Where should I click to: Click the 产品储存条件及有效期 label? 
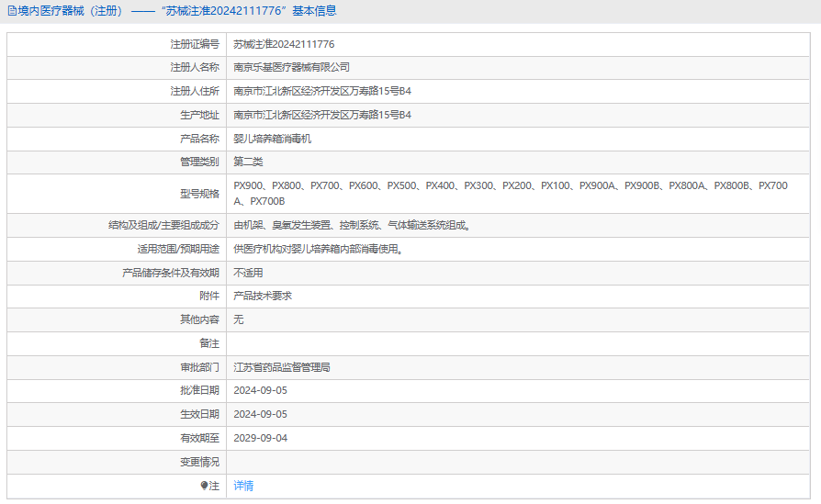pyautogui.click(x=171, y=273)
